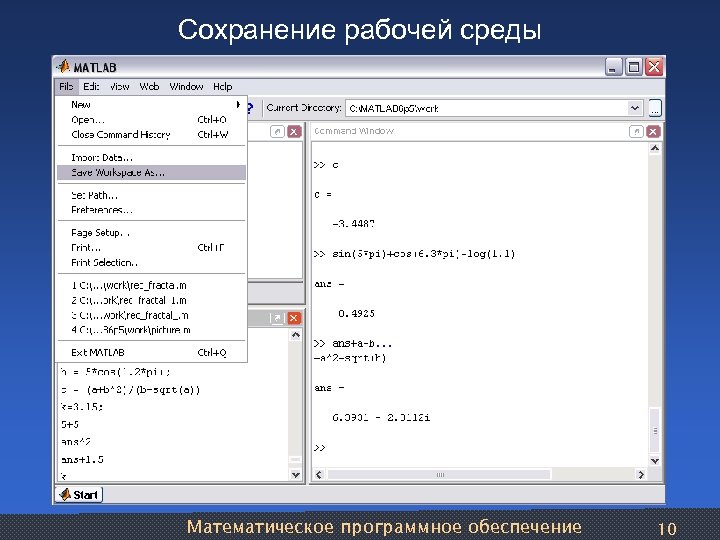Click Command Window right scroll arrow
The height and width of the screenshot is (540, 720).
[641, 475]
